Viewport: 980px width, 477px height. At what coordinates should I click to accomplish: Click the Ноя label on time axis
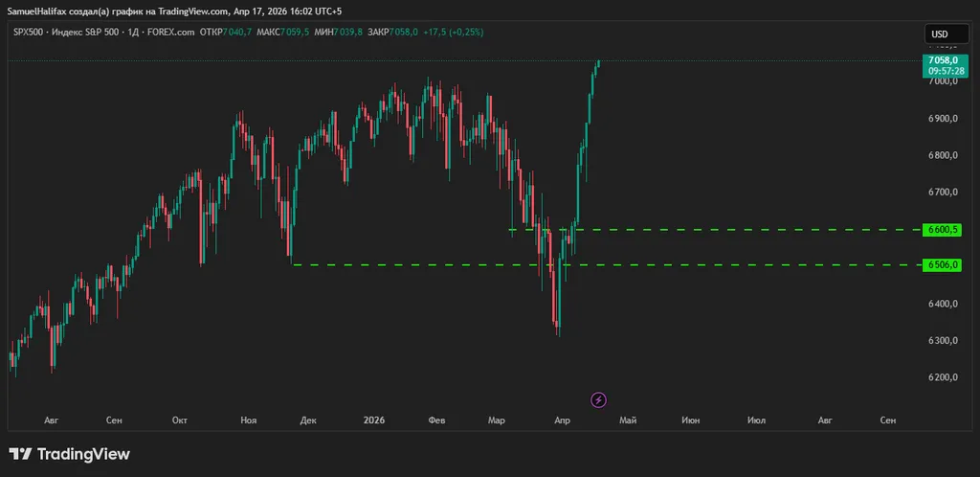point(249,420)
